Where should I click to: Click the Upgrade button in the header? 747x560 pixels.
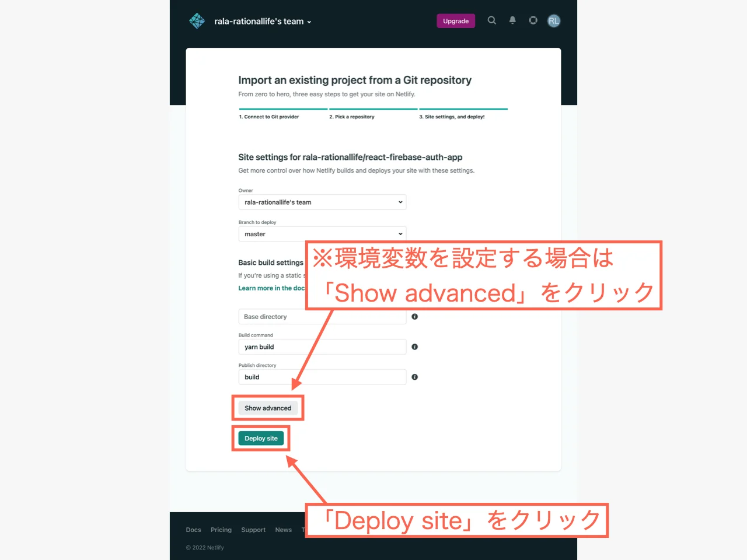coord(456,20)
